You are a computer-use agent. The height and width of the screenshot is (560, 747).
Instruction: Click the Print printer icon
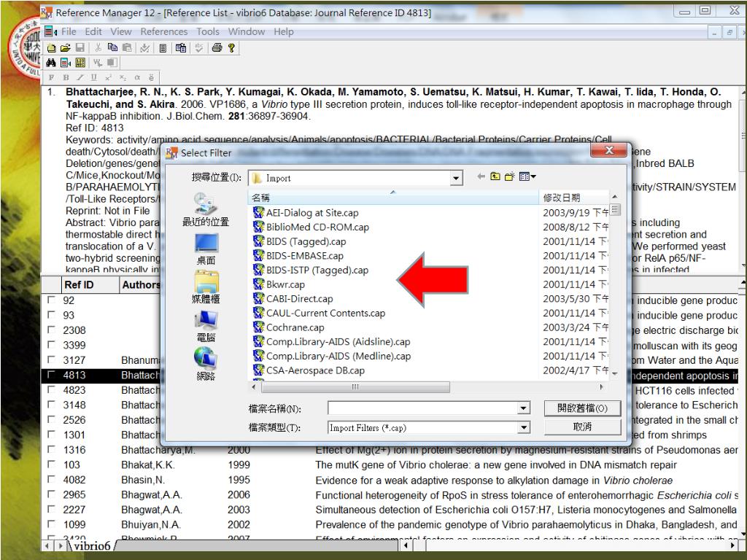tap(217, 47)
